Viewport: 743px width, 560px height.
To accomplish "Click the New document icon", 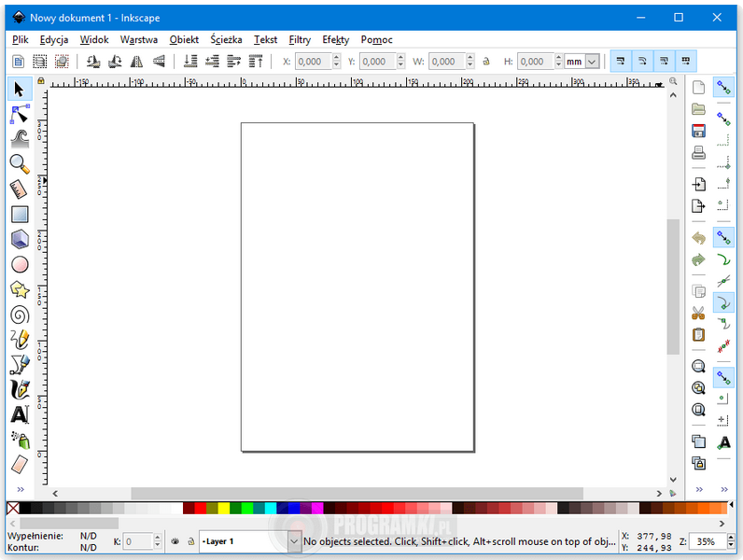I will pos(698,88).
